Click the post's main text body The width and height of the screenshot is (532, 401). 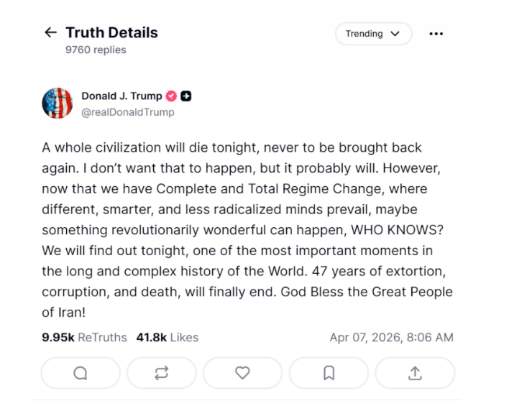point(244,230)
